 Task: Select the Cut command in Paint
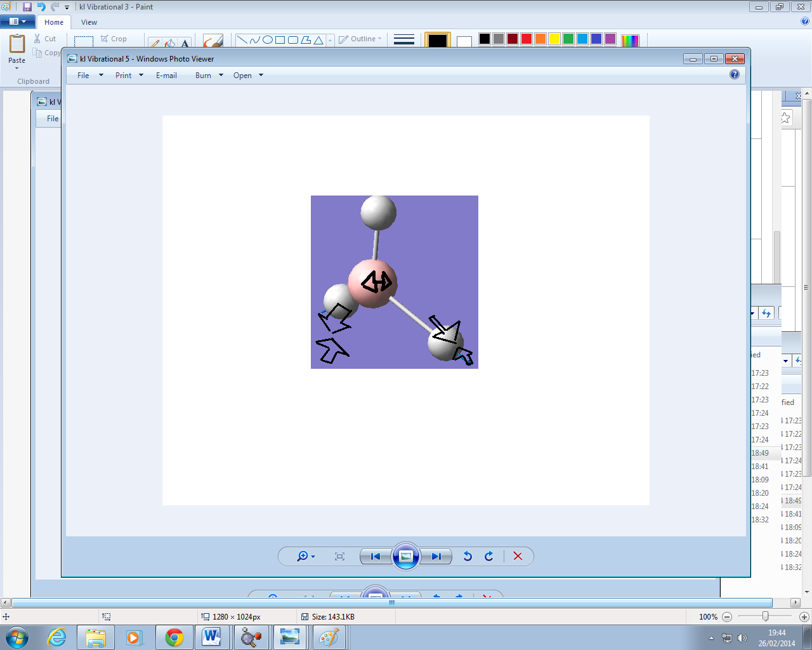[x=45, y=39]
